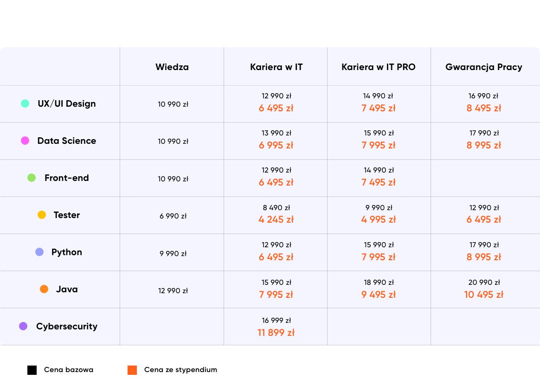Click Python Kariera w IT PRO price 15 990 zł
This screenshot has width=540, height=392.
(x=379, y=245)
